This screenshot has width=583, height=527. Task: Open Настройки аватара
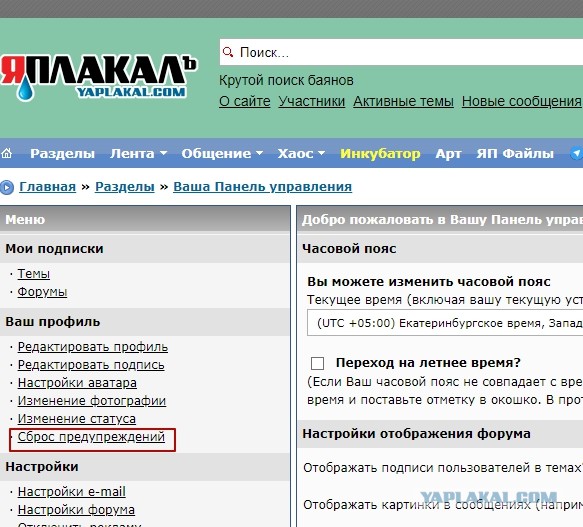pyautogui.click(x=77, y=383)
